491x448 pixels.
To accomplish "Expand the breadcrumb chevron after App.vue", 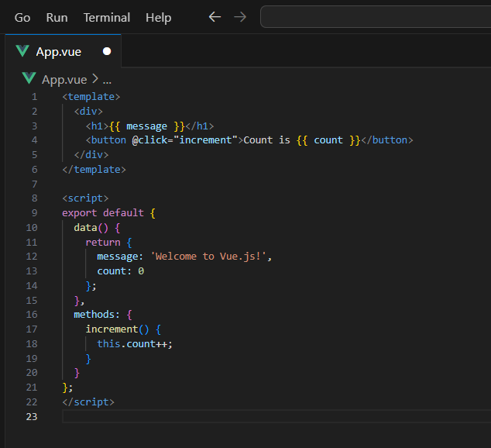I will [95, 79].
